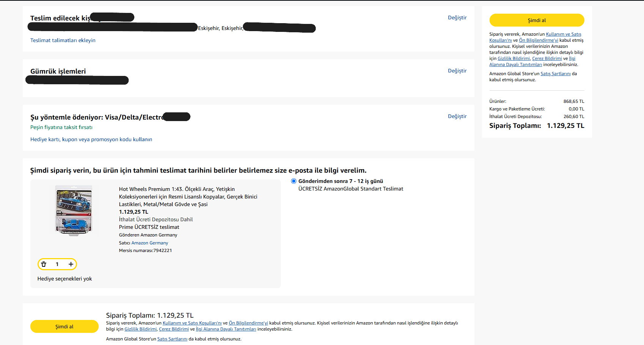Screen dimensions: 644x345
Task: Click the Ürünler 868,65 TL row
Action: point(537,101)
